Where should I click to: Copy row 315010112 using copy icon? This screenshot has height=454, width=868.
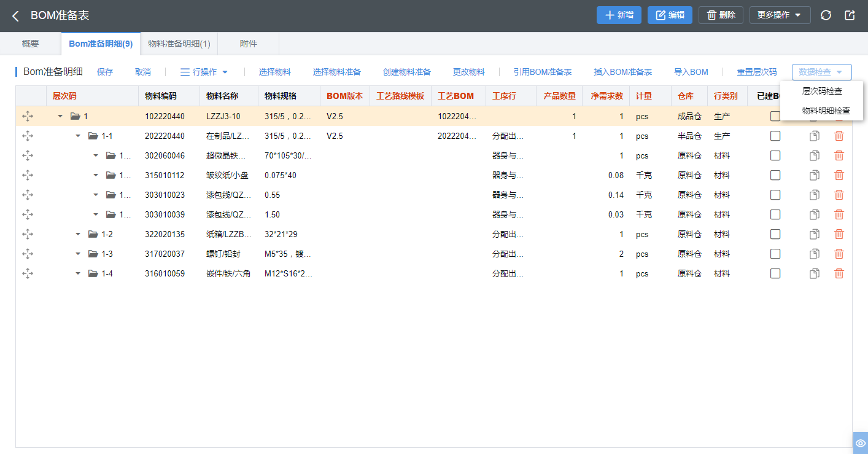coord(815,175)
